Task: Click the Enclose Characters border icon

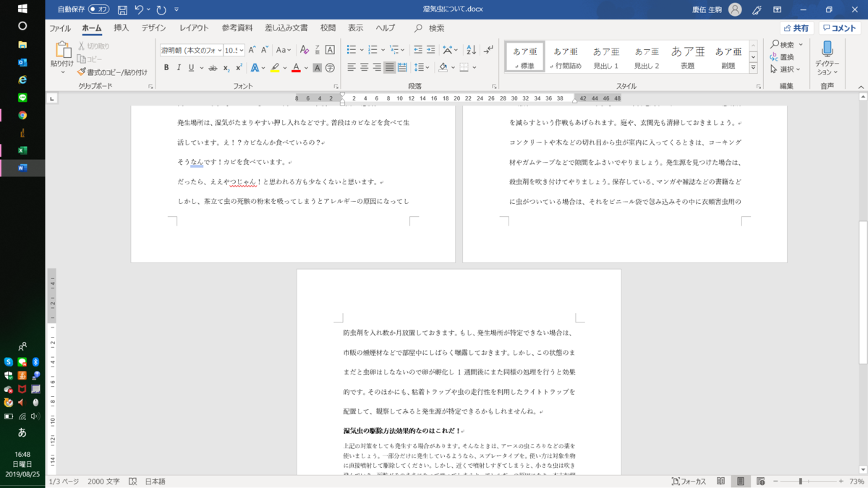Action: click(x=330, y=50)
